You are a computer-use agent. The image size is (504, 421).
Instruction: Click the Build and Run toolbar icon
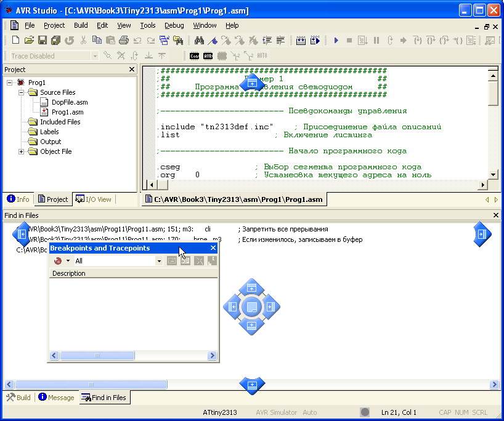(315, 40)
